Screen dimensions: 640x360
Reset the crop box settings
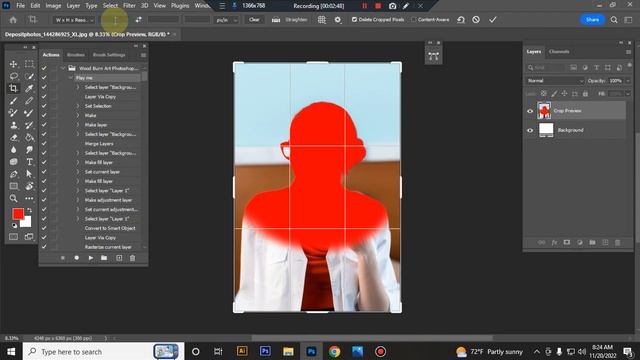point(461,20)
